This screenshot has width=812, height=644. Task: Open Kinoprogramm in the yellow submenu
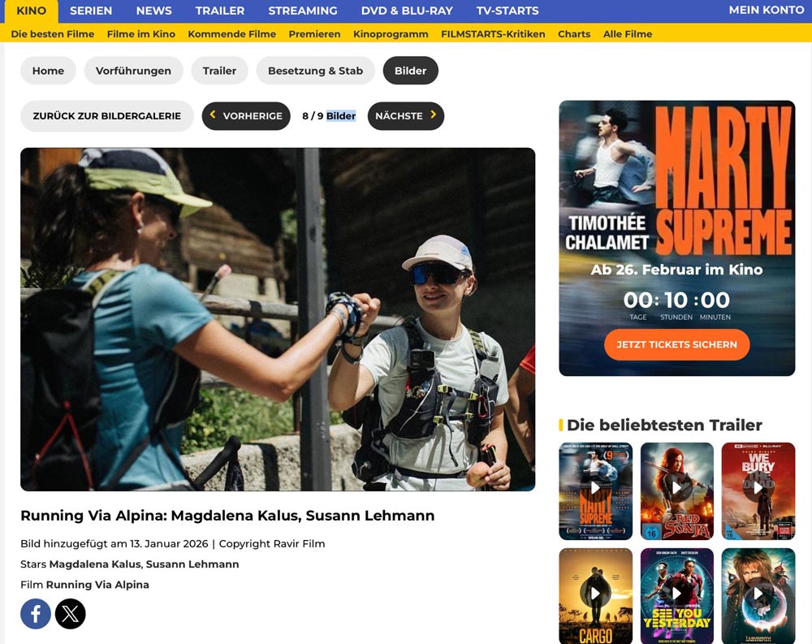click(391, 34)
